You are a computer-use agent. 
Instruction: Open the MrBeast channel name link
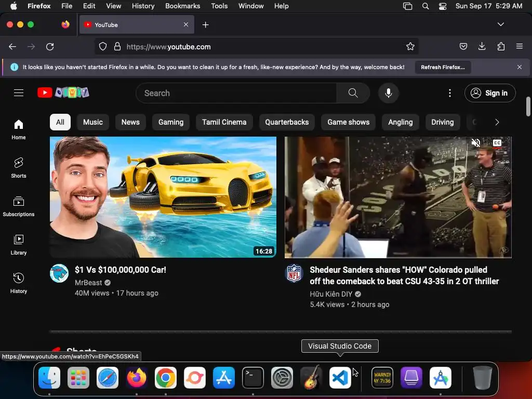(88, 282)
